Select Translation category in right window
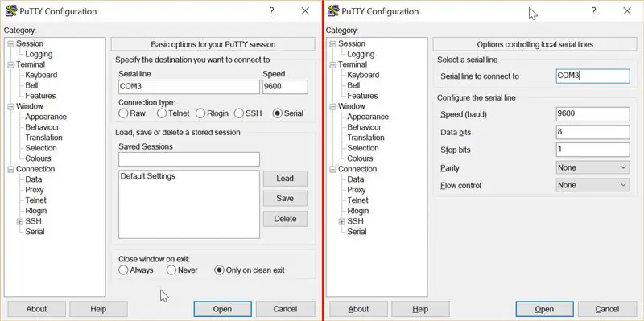The height and width of the screenshot is (321, 644). 365,138
